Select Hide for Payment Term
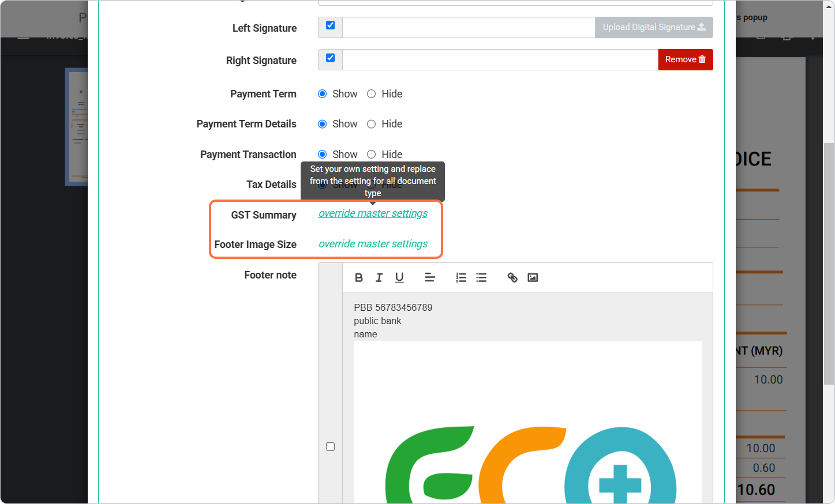The width and height of the screenshot is (835, 504). pos(372,94)
